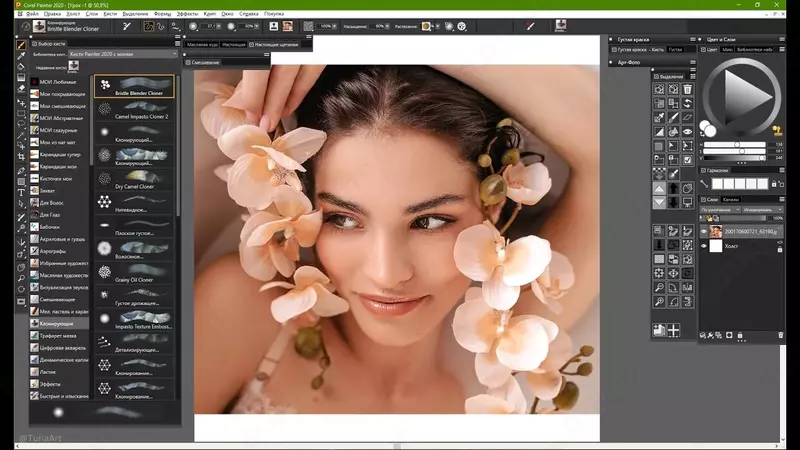Click the red brush icon in the property bar
The image size is (800, 450).
click(530, 26)
